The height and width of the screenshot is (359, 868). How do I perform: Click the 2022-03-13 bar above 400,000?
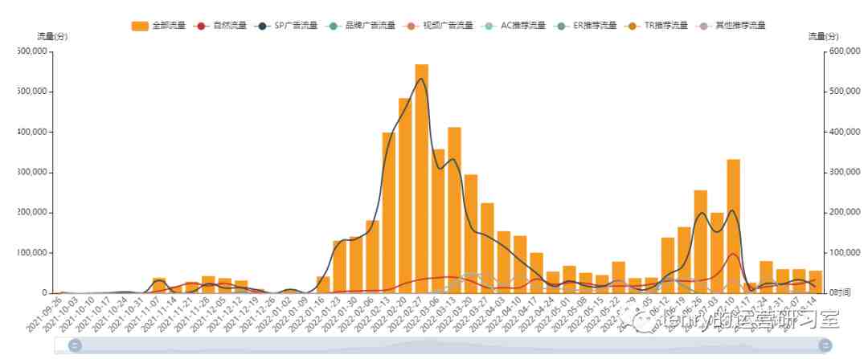click(454, 210)
